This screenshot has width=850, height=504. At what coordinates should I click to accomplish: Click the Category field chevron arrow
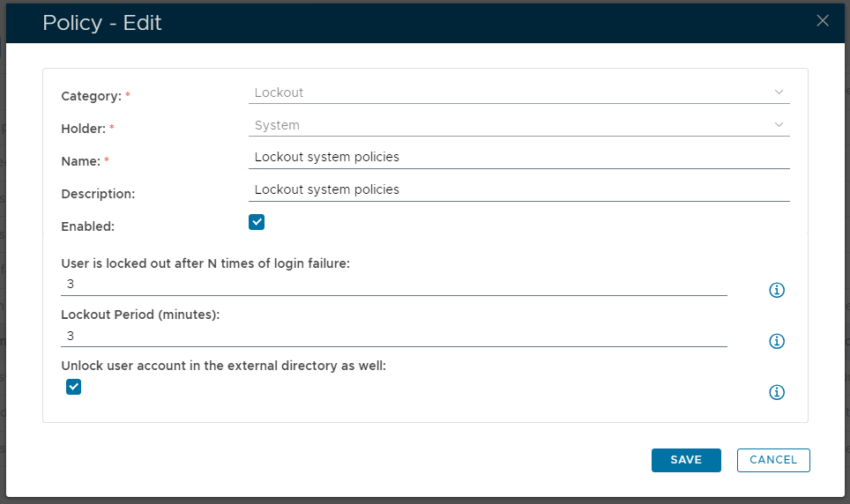779,93
